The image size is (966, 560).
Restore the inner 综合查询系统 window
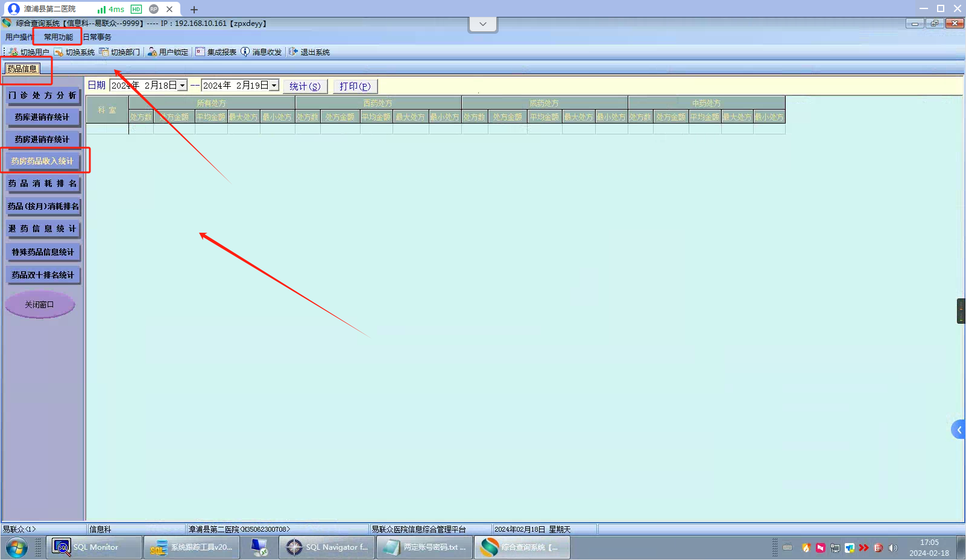click(934, 24)
